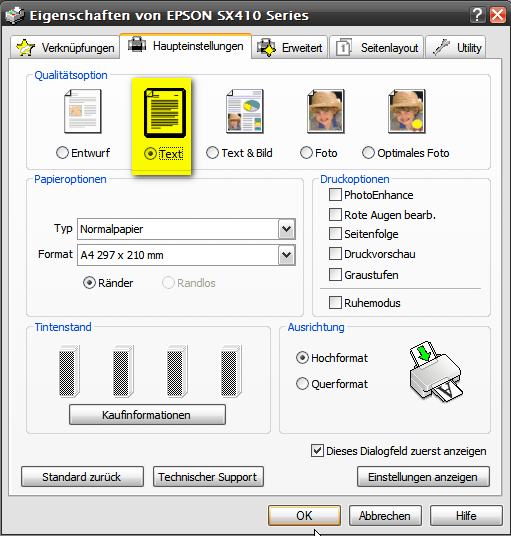The height and width of the screenshot is (536, 511).
Task: Click the help question mark in title bar
Action: click(x=478, y=15)
